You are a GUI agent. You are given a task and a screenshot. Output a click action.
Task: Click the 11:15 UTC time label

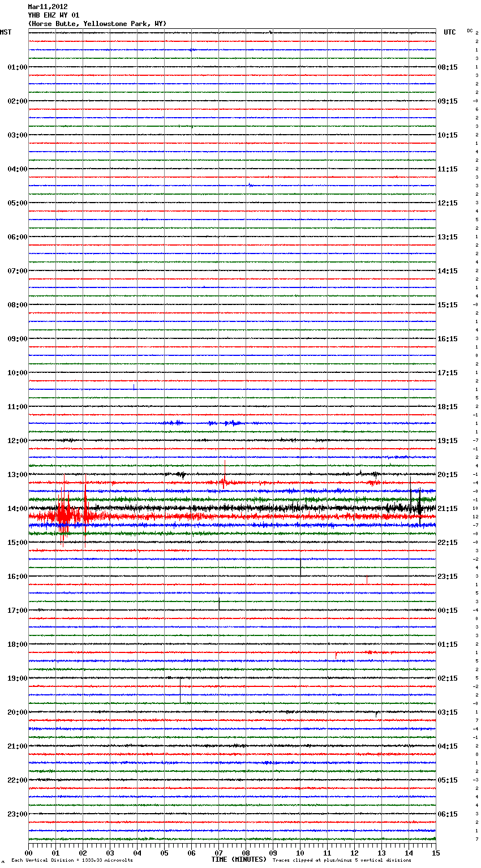448,169
